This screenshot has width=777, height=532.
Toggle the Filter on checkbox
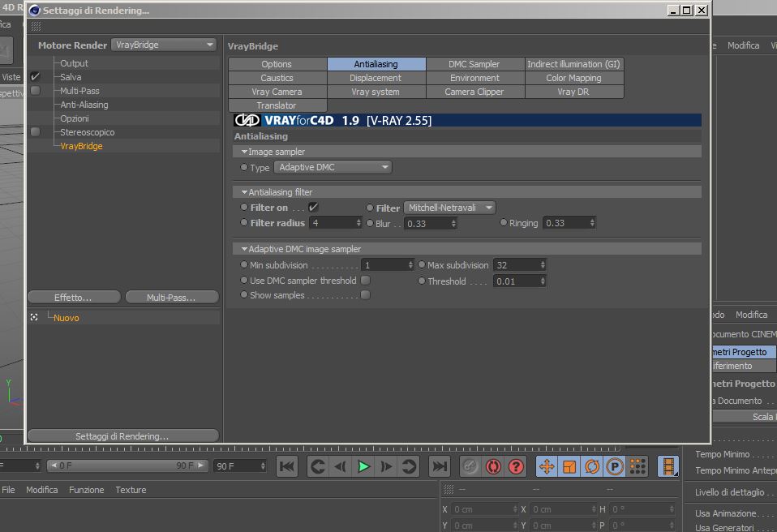coord(313,207)
